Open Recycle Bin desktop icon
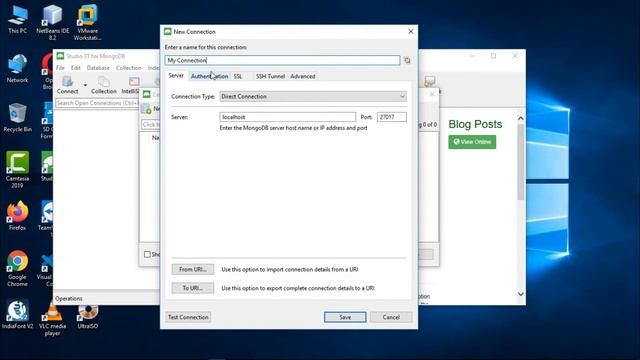The image size is (640, 360). click(18, 118)
